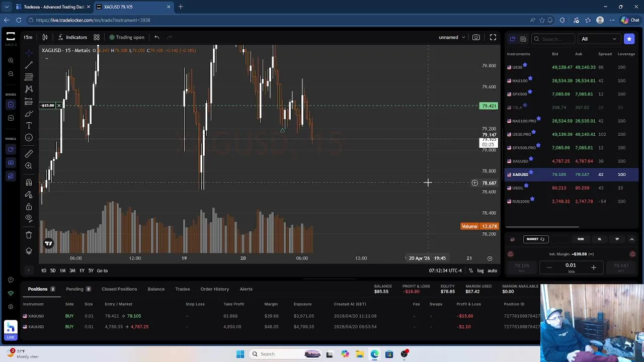Image resolution: width=644 pixels, height=362 pixels.
Task: Click the RISK option in order panel
Action: click(x=581, y=239)
